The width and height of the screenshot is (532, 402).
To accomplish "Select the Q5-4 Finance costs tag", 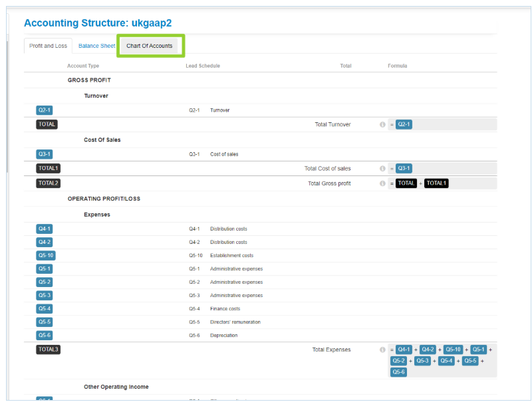I will click(44, 308).
